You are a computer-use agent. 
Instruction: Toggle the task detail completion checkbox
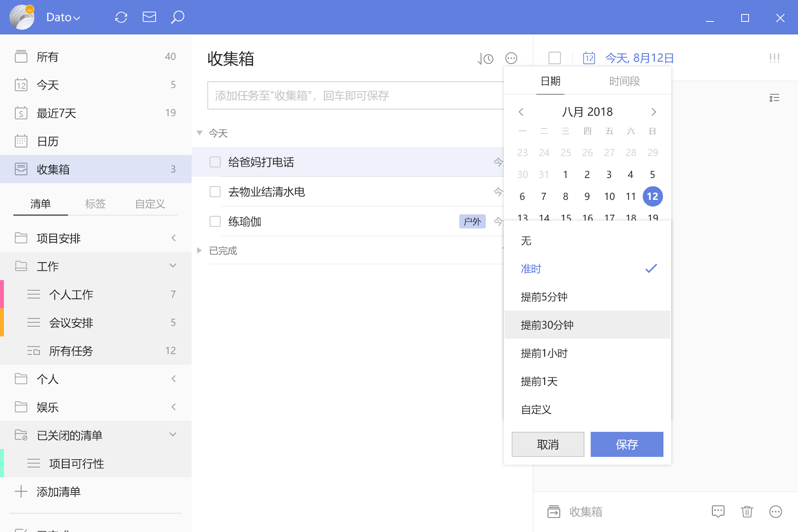[x=555, y=58]
